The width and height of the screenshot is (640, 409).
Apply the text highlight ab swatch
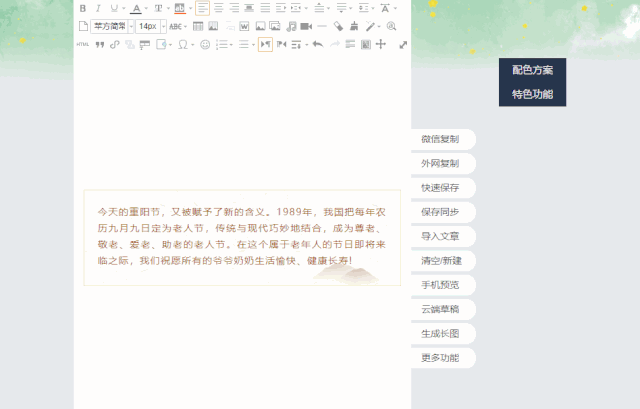click(x=180, y=8)
